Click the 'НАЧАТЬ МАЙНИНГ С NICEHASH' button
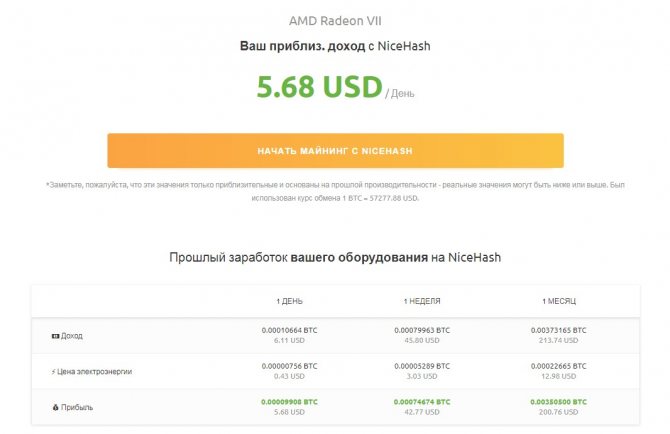Viewport: 670px width, 434px height. (x=335, y=150)
